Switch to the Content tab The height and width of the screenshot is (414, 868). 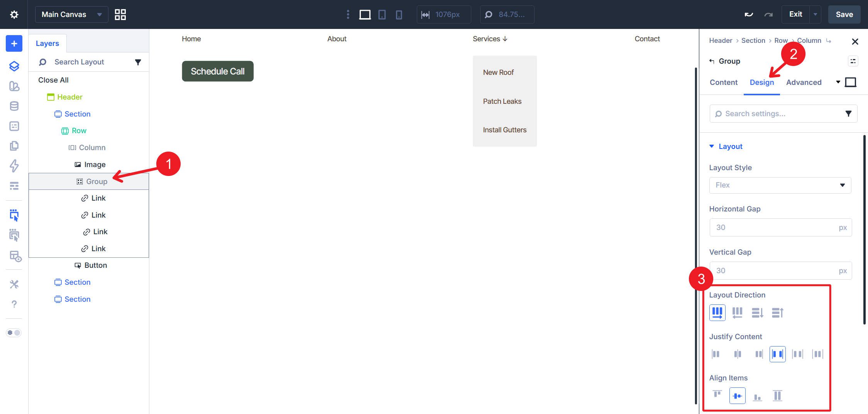click(723, 82)
